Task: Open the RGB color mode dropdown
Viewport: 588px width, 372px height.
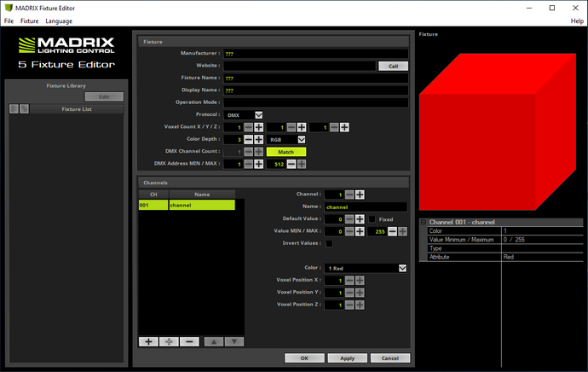Action: [302, 140]
